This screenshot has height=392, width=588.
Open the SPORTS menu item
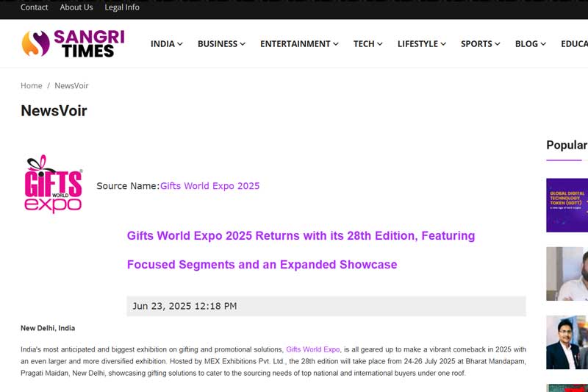[x=476, y=44]
